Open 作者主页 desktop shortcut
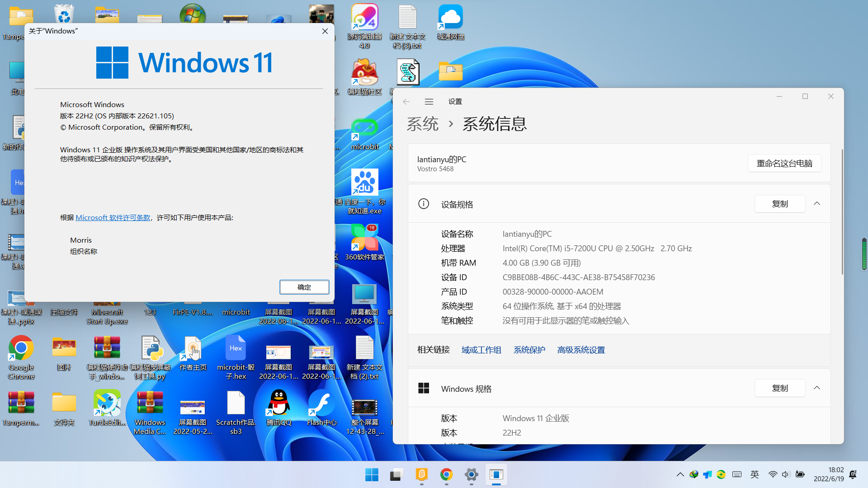The height and width of the screenshot is (488, 868). [x=193, y=353]
